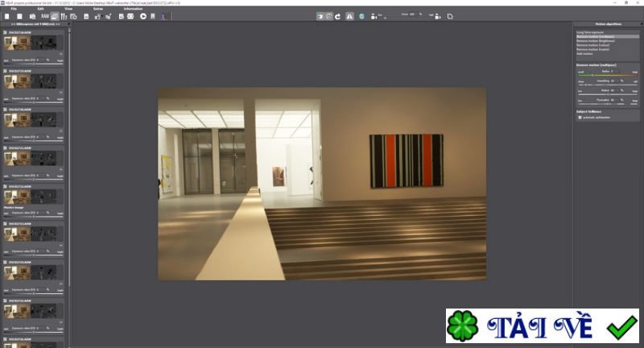
Task: Click the zoom-in icon right of zoom slider
Action: tap(437, 17)
